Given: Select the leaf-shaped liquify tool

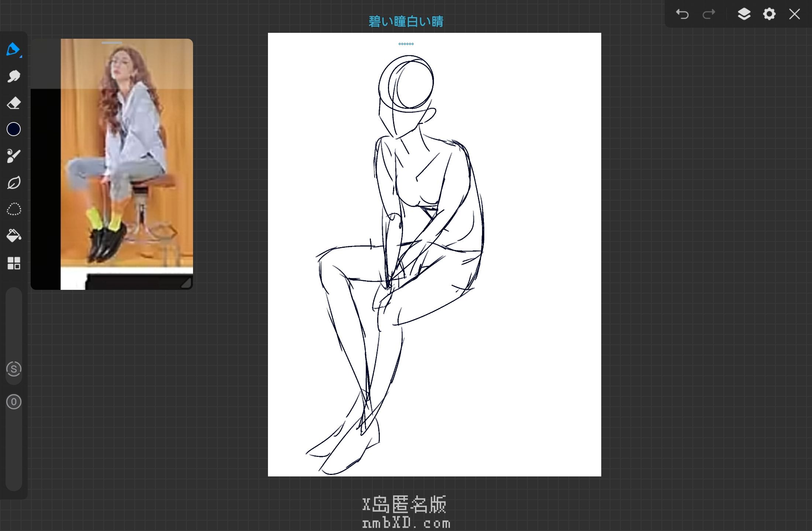Looking at the screenshot, I should 14,183.
